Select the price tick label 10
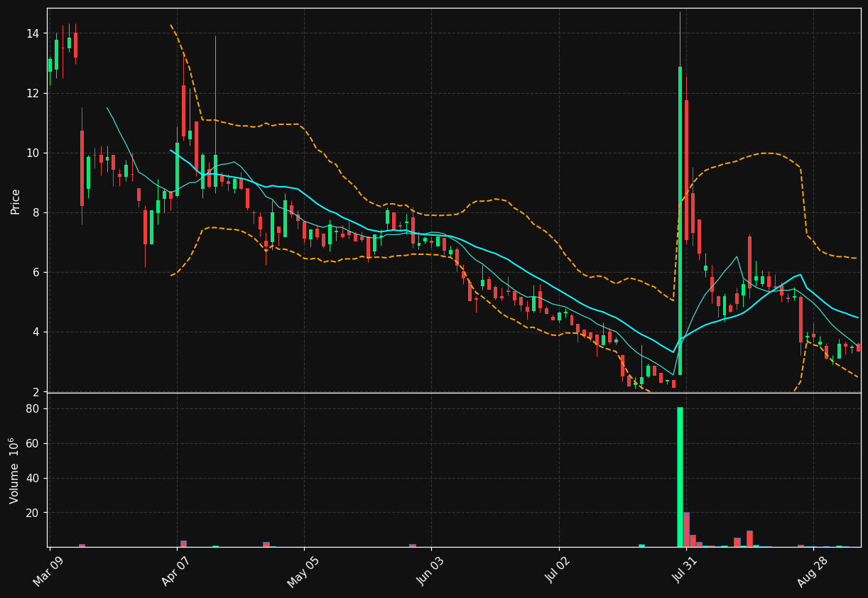This screenshot has height=598, width=868. (x=32, y=153)
